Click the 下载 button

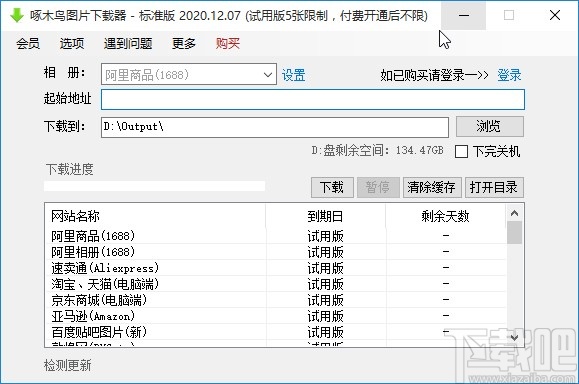click(x=332, y=187)
